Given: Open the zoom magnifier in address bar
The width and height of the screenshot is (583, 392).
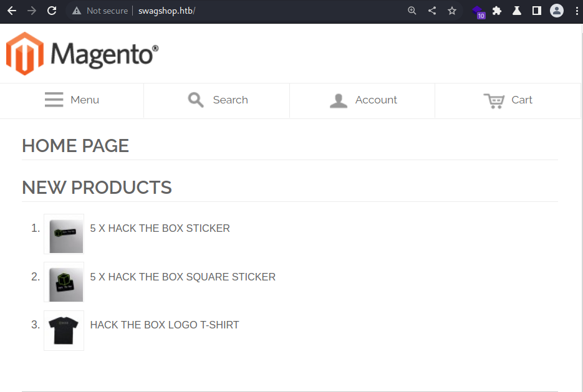Looking at the screenshot, I should point(412,11).
